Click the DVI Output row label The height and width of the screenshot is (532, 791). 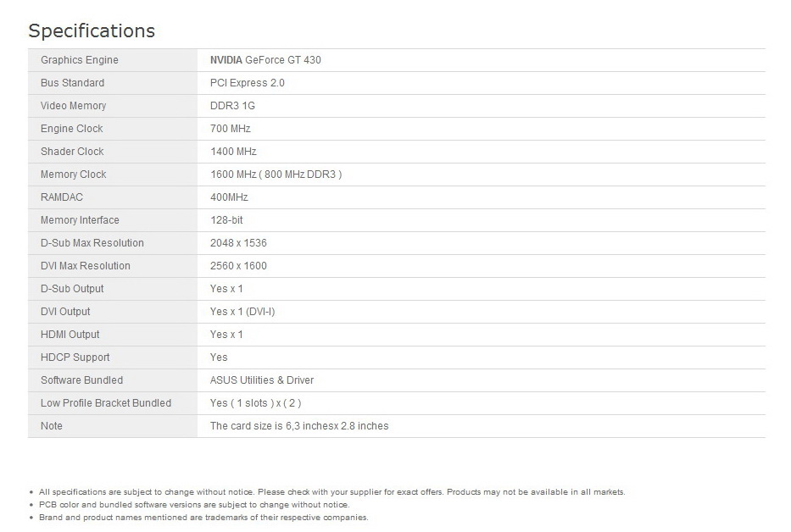point(65,312)
